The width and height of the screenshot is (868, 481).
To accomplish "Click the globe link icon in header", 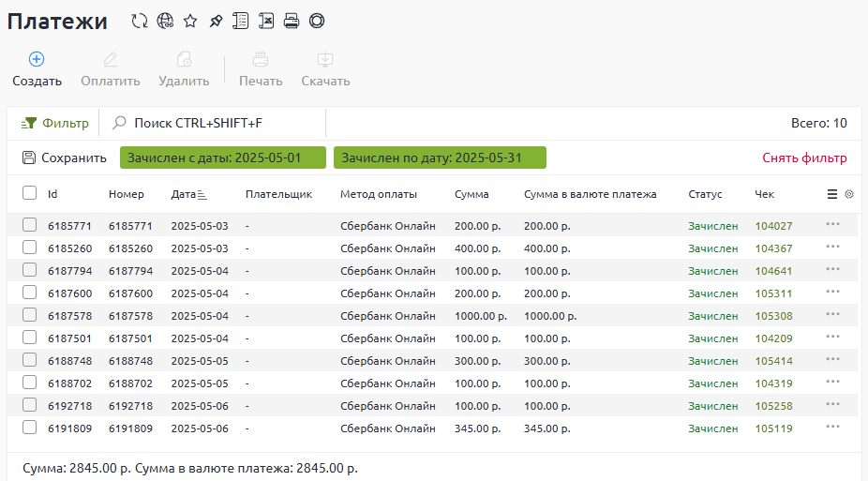I will 165,21.
